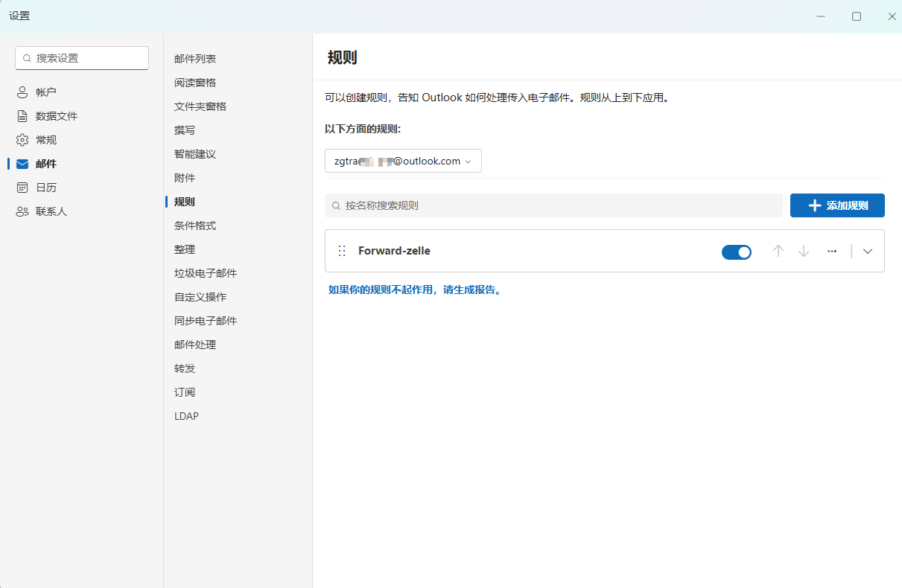
Task: Click the mail envelope icon
Action: (22, 164)
